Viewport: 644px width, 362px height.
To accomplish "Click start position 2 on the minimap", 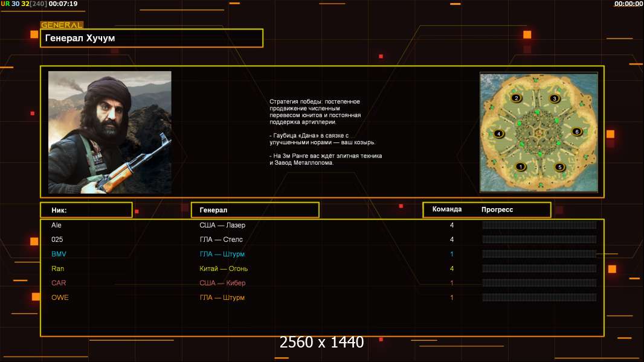I will click(x=516, y=98).
